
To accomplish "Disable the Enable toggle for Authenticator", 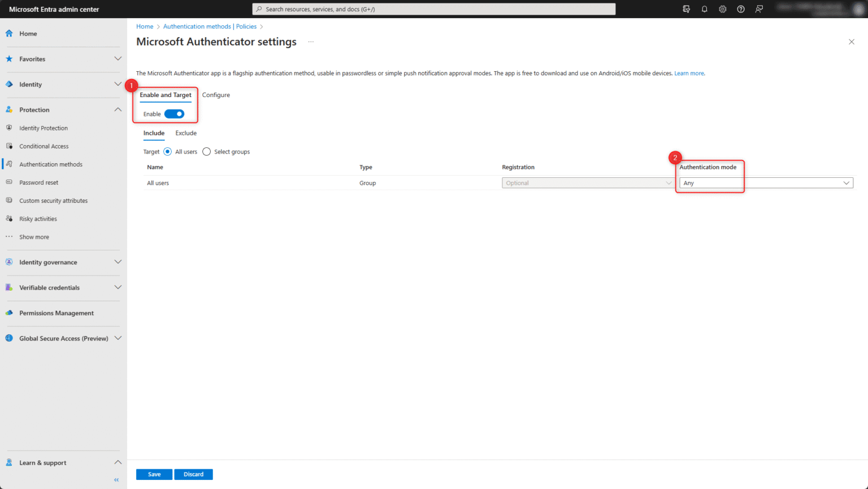I will click(174, 113).
